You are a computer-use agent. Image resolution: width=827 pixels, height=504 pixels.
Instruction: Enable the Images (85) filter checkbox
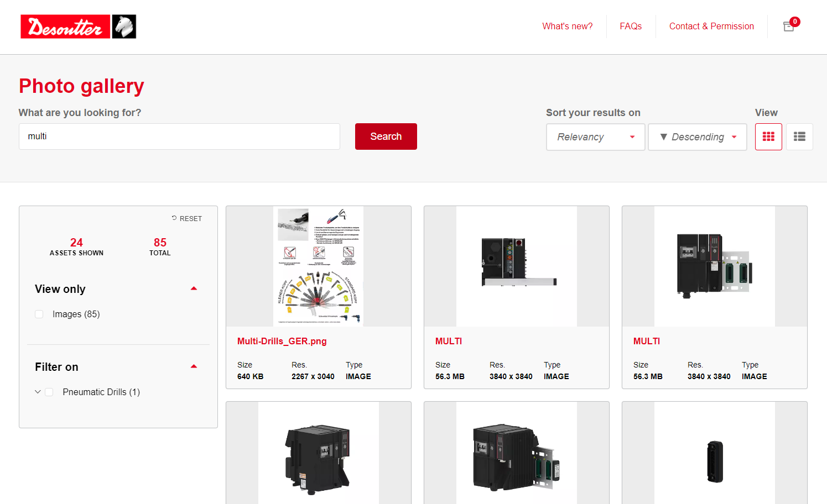click(x=39, y=314)
